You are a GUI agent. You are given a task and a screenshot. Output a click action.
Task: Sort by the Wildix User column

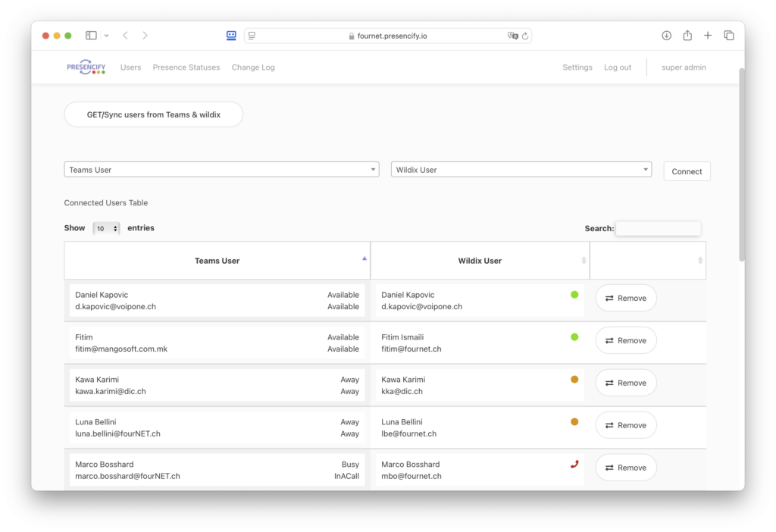coord(480,261)
